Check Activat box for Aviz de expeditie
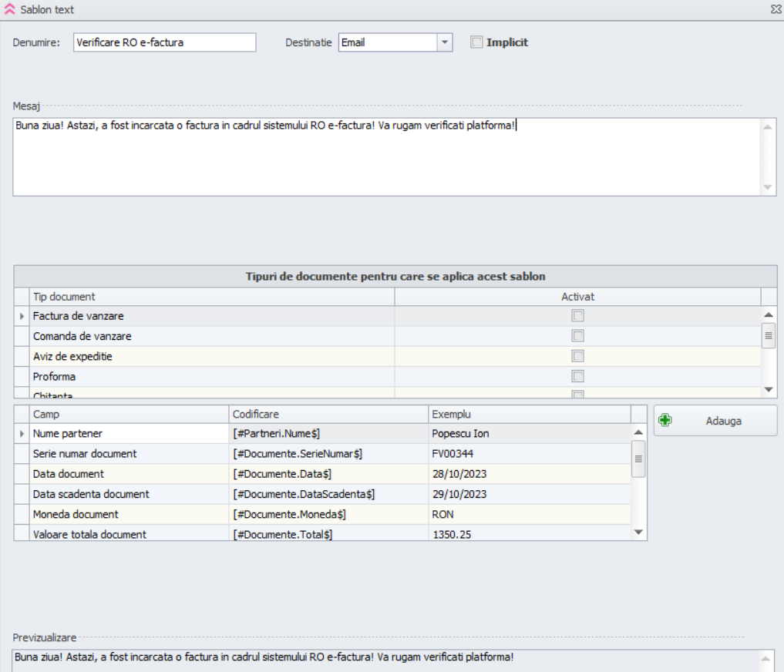The height and width of the screenshot is (672, 784). click(x=577, y=356)
